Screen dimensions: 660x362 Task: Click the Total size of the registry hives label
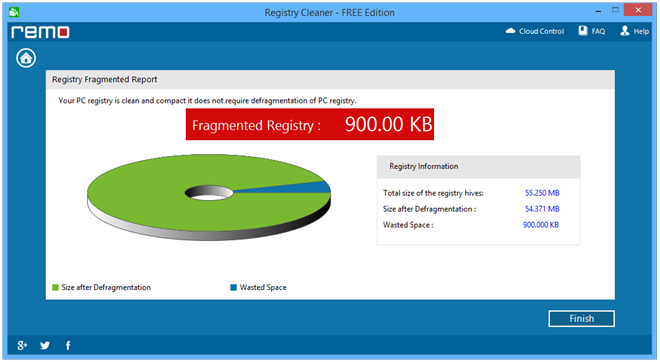point(433,193)
